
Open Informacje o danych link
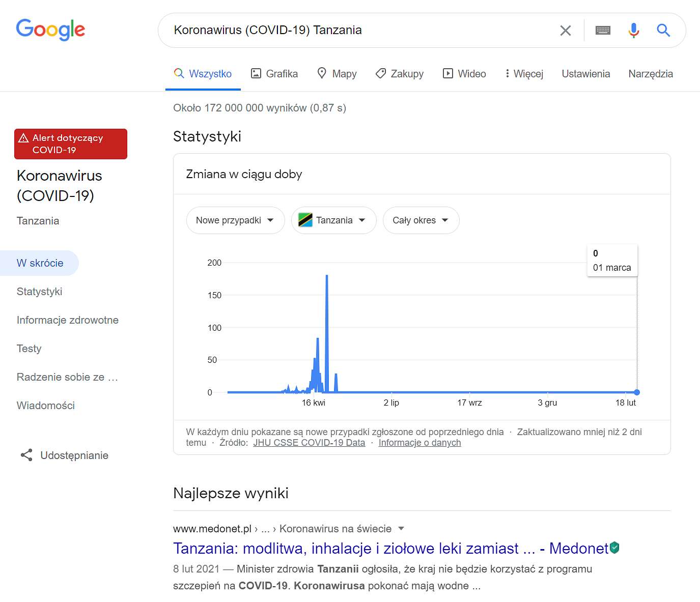click(419, 443)
